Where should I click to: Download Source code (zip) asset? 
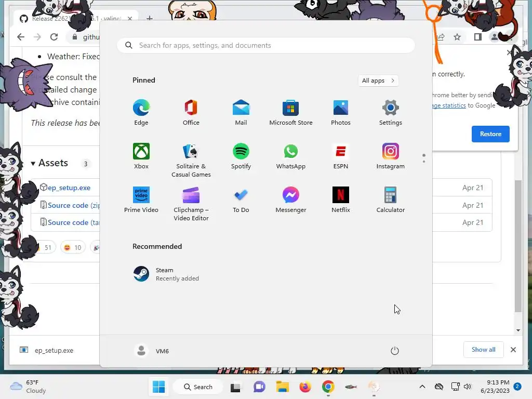[74, 205]
